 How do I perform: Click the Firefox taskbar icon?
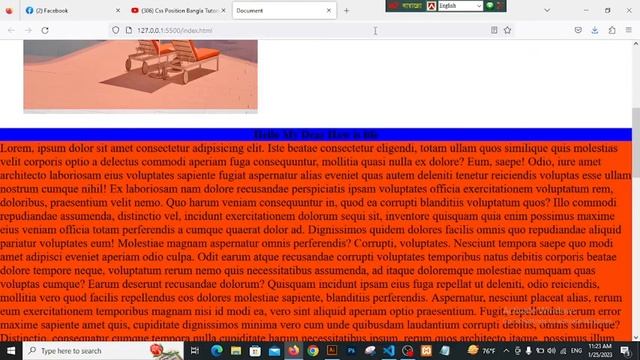pos(293,351)
